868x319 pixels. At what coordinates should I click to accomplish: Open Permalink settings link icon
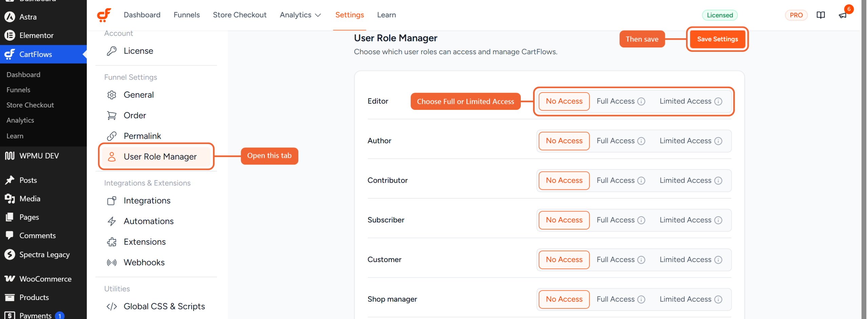(112, 136)
